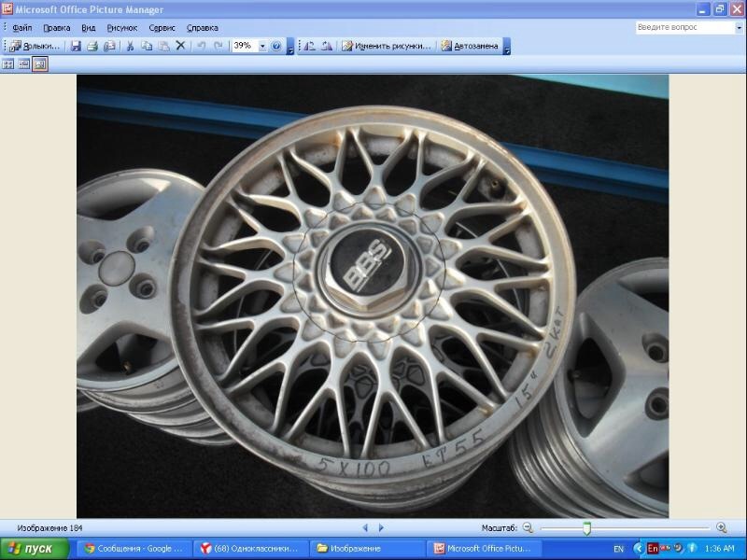Click the Введите вопрос help search field
The width and height of the screenshot is (747, 560).
(x=685, y=28)
